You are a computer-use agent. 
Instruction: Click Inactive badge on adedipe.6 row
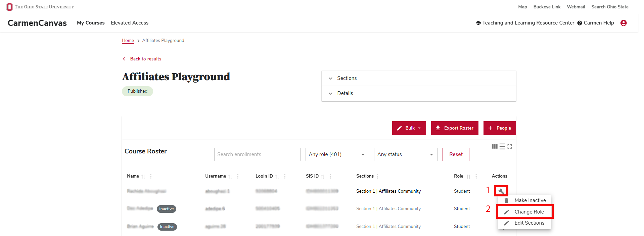[167, 209]
